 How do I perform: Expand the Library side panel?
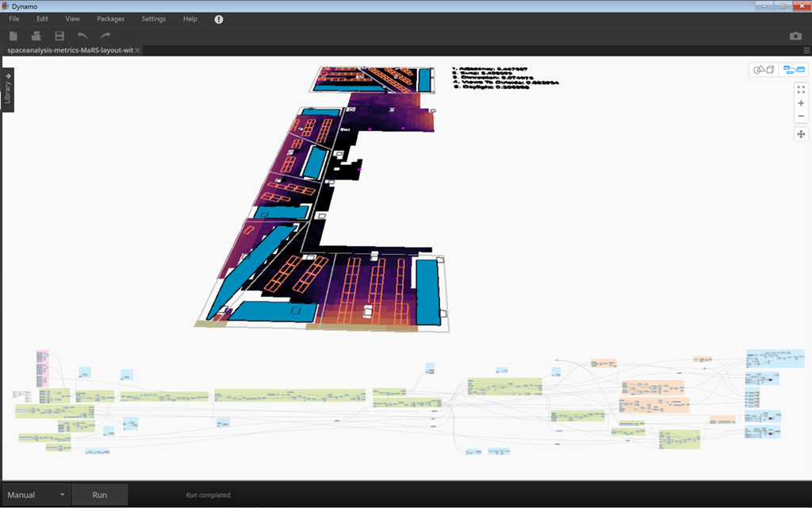coord(8,90)
